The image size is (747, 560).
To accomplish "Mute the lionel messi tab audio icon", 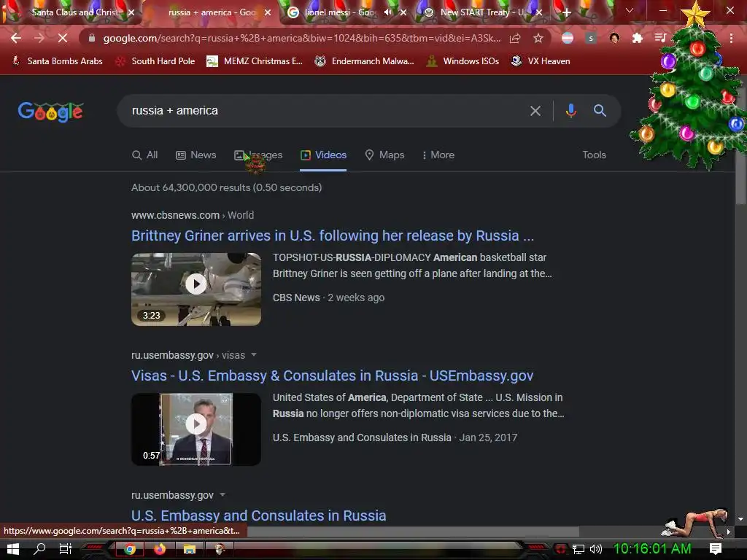I will pyautogui.click(x=388, y=12).
